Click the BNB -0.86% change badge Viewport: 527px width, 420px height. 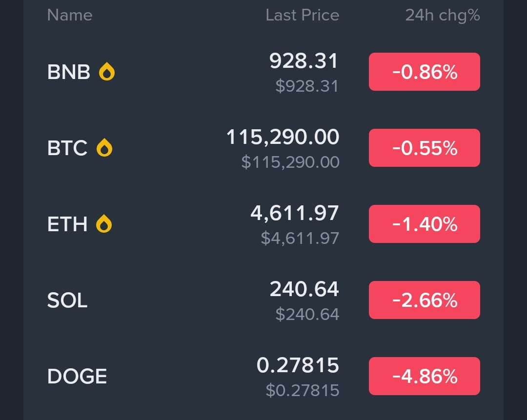[x=424, y=72]
